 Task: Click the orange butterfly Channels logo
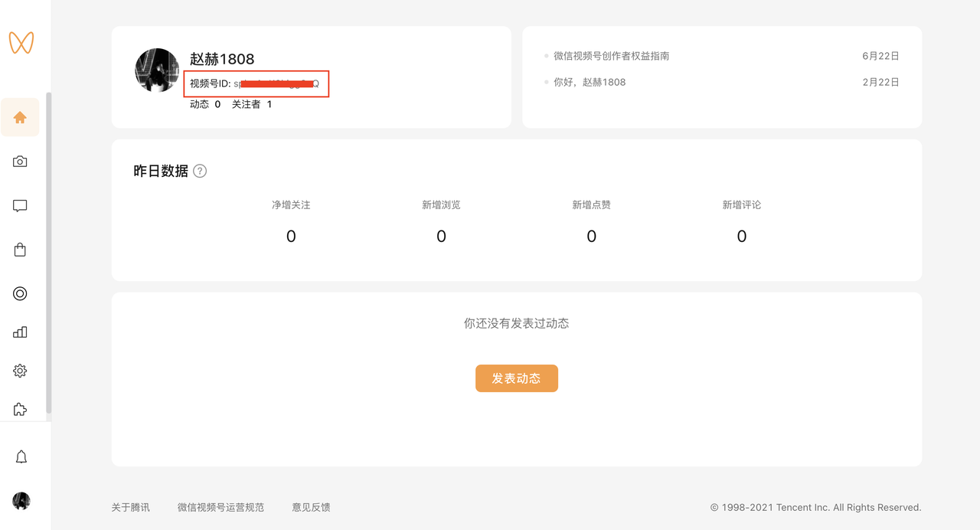click(21, 42)
